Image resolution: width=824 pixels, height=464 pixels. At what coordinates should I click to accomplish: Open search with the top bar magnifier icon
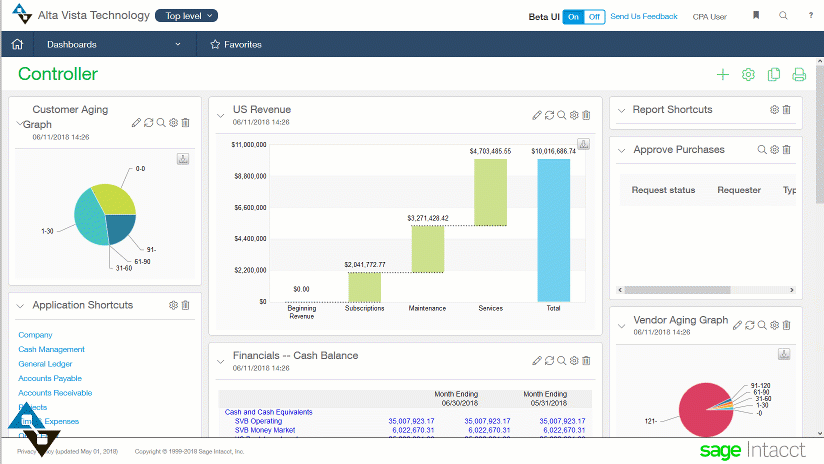783,15
